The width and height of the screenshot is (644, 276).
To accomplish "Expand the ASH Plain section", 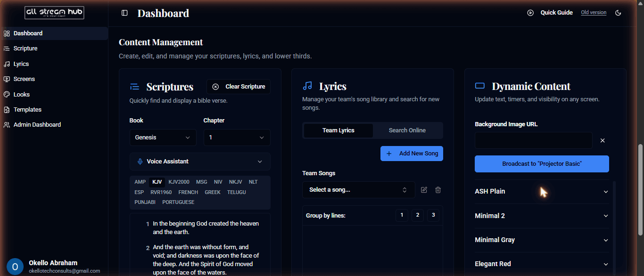I will tap(542, 191).
